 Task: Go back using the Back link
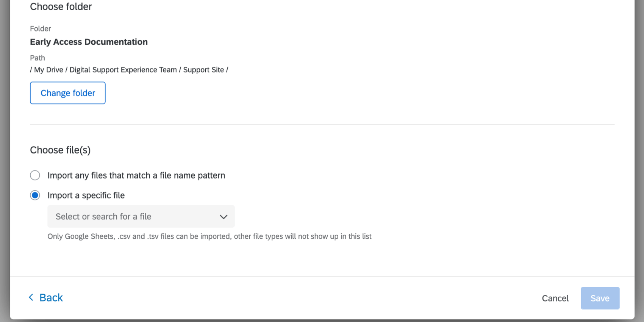51,298
